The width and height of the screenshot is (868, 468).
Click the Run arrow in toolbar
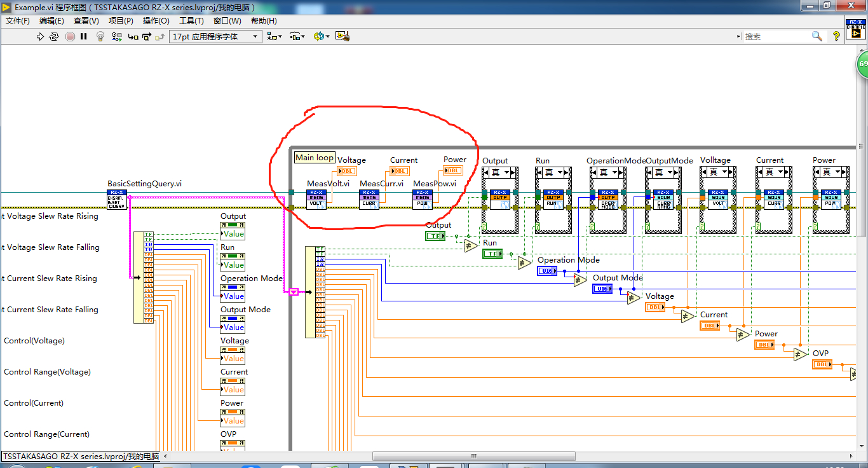pos(40,37)
